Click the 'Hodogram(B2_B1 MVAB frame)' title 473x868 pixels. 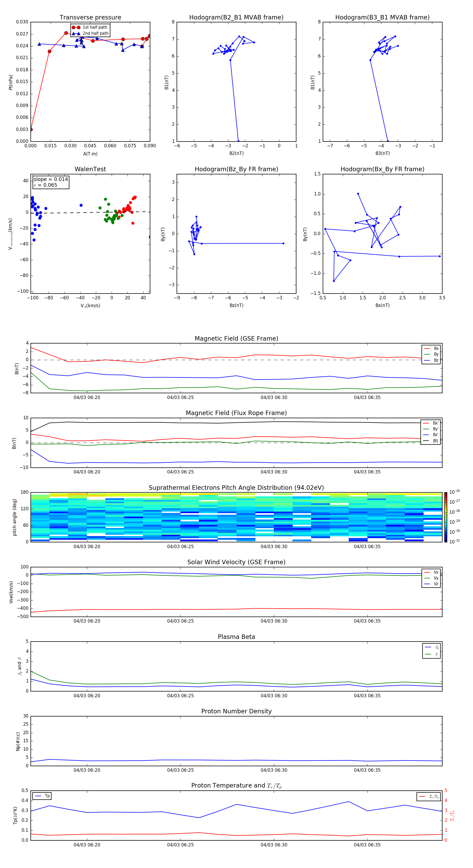click(236, 17)
